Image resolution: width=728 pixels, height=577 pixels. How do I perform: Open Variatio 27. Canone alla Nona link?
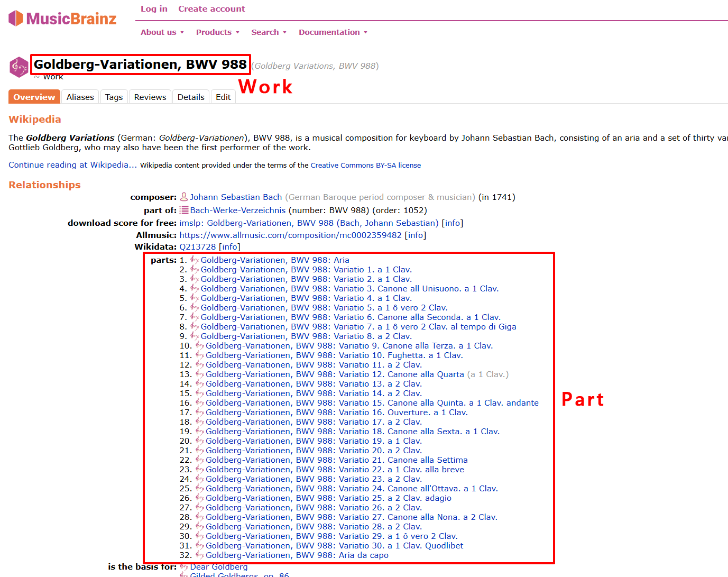[352, 517]
